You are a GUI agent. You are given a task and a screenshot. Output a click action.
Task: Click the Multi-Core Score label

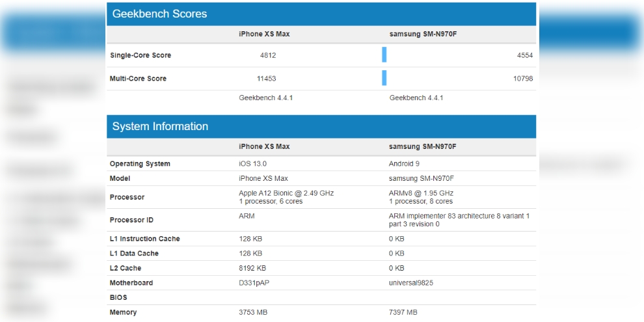138,79
